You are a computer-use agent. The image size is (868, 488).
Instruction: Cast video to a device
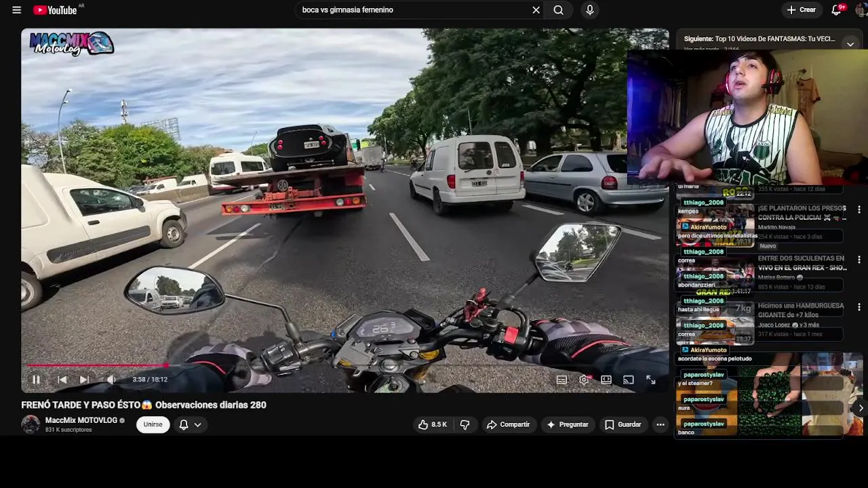pyautogui.click(x=629, y=380)
